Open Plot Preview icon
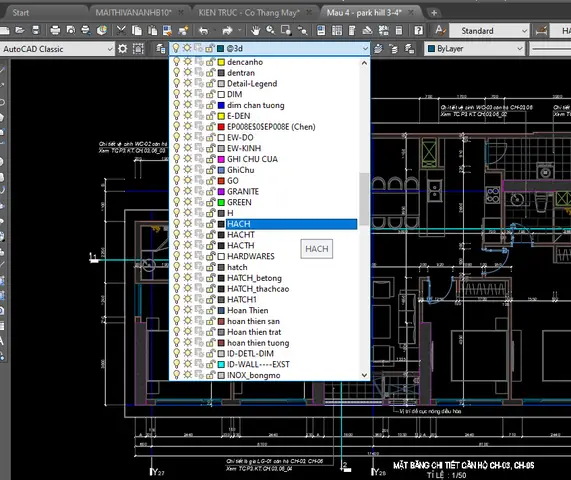The height and width of the screenshot is (480, 571). point(71,30)
